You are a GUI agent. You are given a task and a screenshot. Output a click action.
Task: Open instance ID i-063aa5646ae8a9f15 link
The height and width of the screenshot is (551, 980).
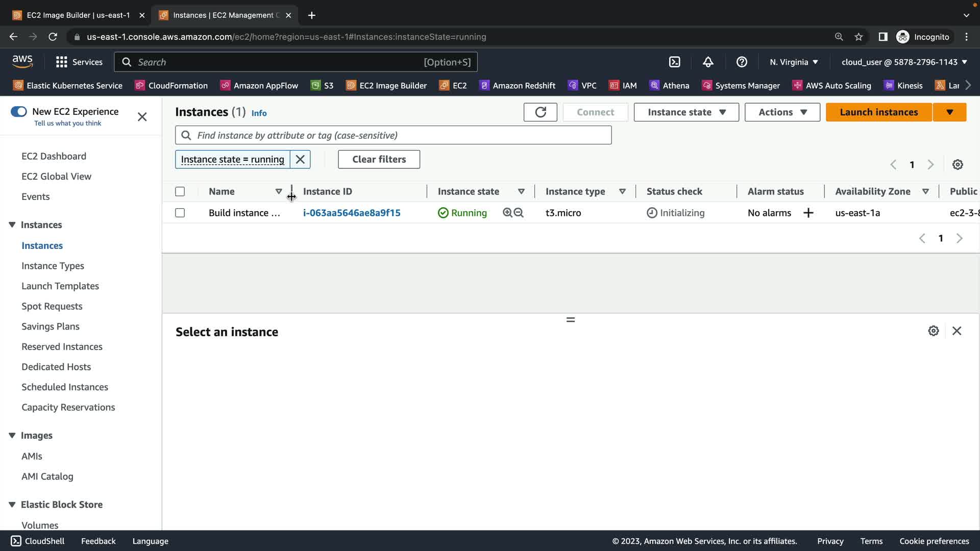coord(352,213)
